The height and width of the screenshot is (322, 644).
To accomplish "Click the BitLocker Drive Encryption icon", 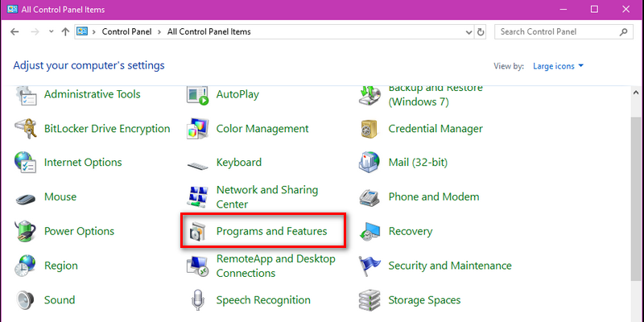I will tap(26, 129).
